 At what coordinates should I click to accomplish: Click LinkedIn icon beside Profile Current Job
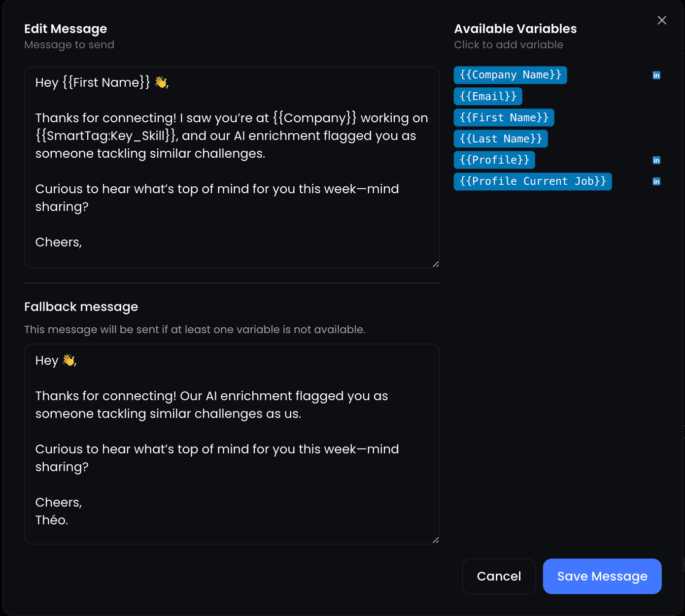click(x=656, y=181)
